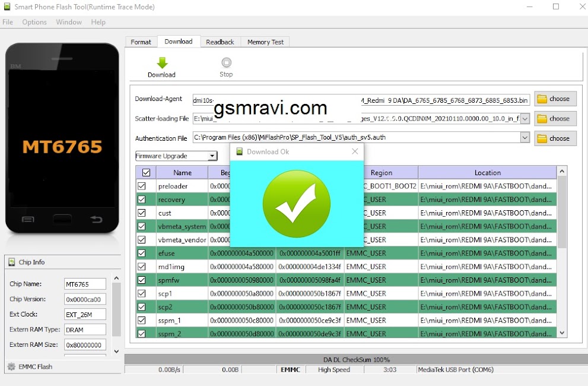588x386 pixels.
Task: Click the phone MT6765 preview image
Action: tap(62, 138)
